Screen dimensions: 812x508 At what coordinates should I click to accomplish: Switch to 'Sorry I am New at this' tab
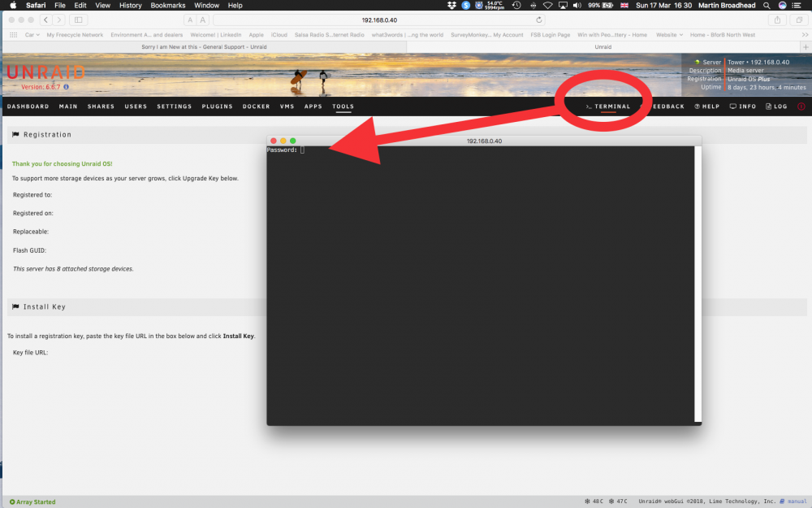(x=204, y=46)
